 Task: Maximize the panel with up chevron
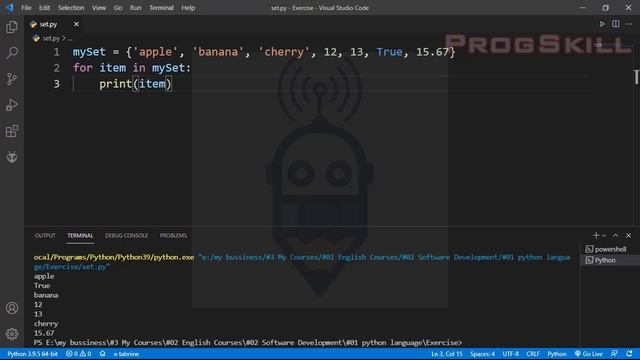616,236
